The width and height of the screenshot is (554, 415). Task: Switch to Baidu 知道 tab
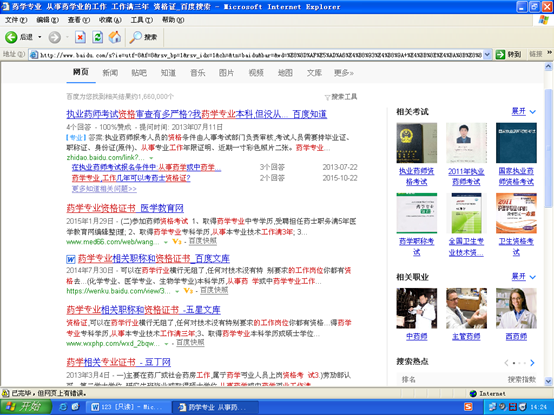click(x=168, y=73)
